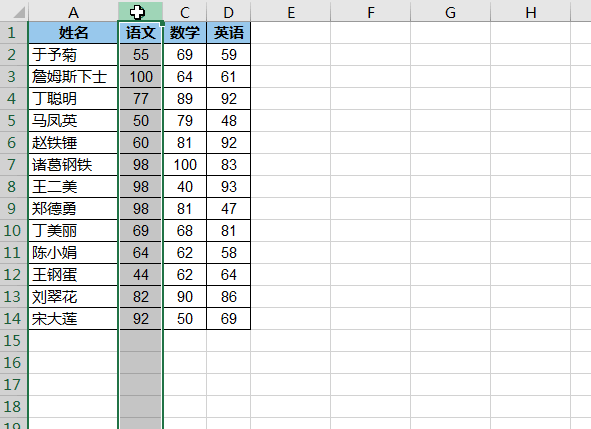Click the 姓名 header cell
591x429 pixels.
pos(73,32)
